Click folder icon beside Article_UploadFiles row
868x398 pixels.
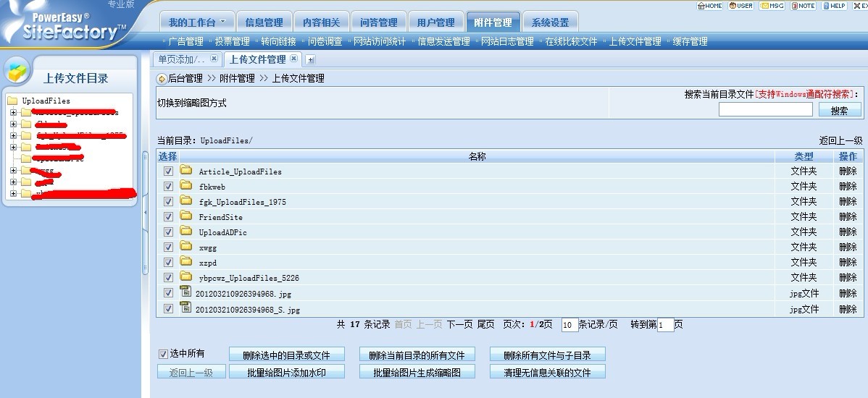point(186,171)
